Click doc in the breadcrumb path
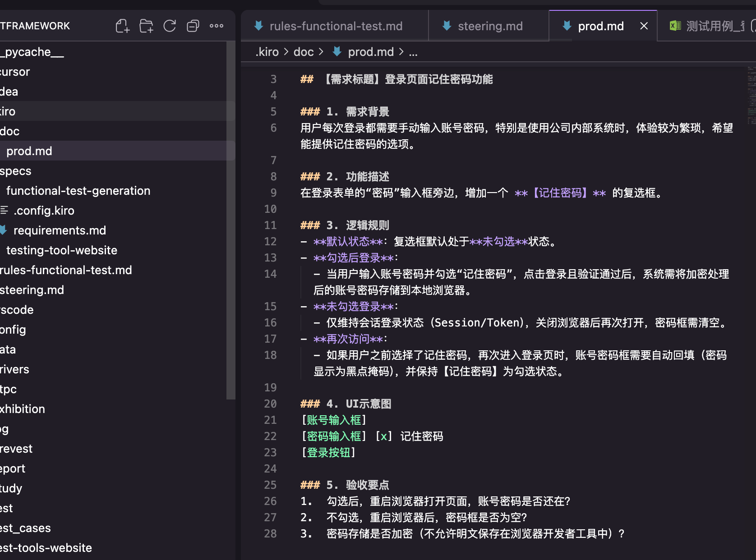 coord(303,52)
